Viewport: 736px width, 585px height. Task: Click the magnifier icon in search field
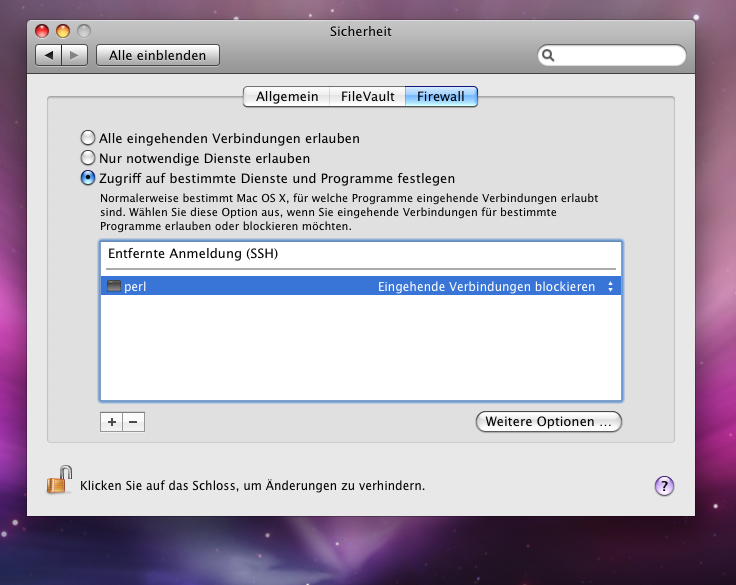coord(548,55)
